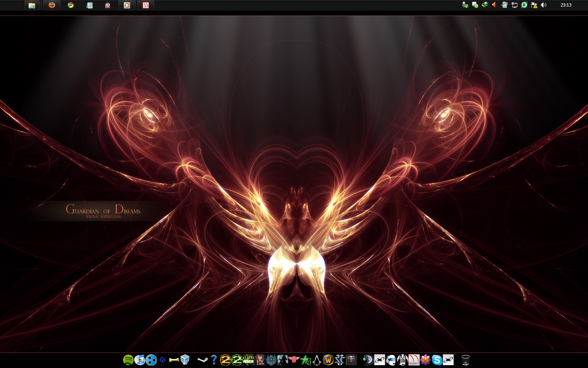Image resolution: width=588 pixels, height=368 pixels.
Task: Start StarCraft from the dock
Action: point(340,360)
